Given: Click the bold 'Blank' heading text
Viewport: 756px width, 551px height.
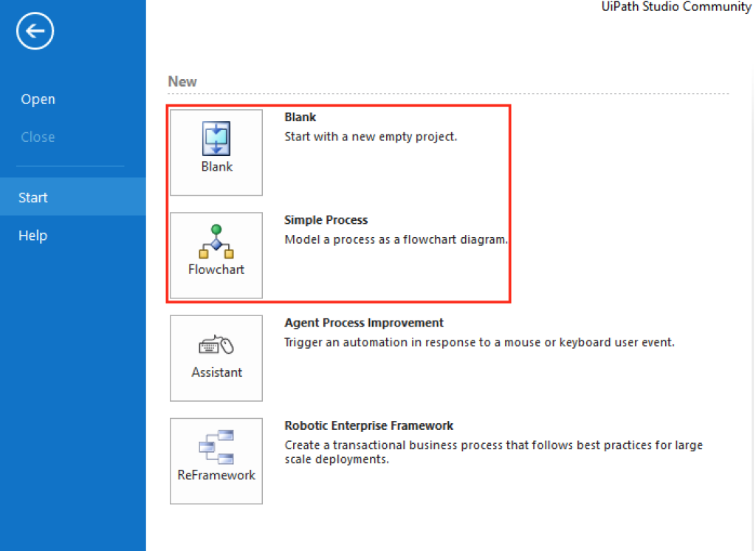Looking at the screenshot, I should pos(300,117).
